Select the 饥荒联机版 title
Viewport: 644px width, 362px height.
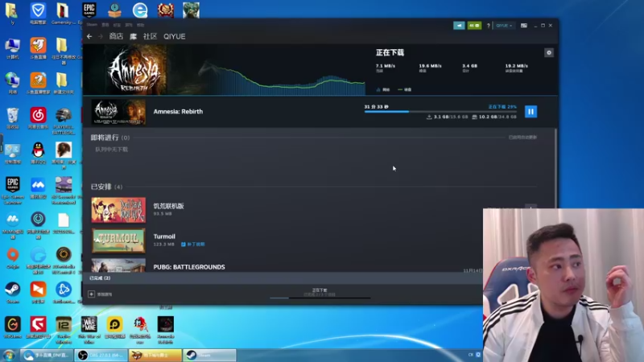pos(169,206)
